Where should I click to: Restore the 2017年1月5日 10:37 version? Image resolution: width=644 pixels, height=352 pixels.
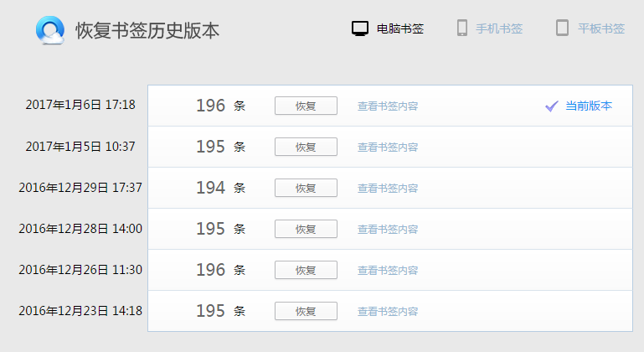[306, 147]
